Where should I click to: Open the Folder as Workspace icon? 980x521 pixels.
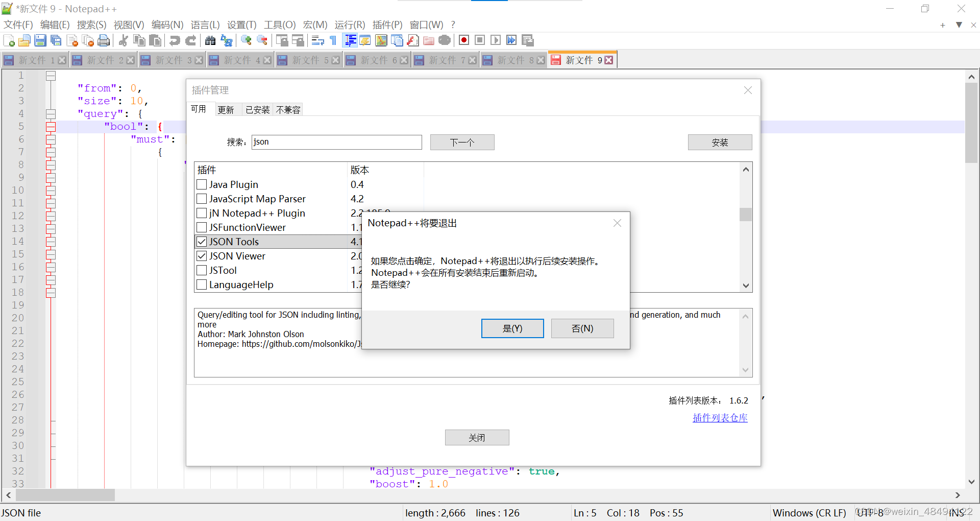pyautogui.click(x=429, y=40)
